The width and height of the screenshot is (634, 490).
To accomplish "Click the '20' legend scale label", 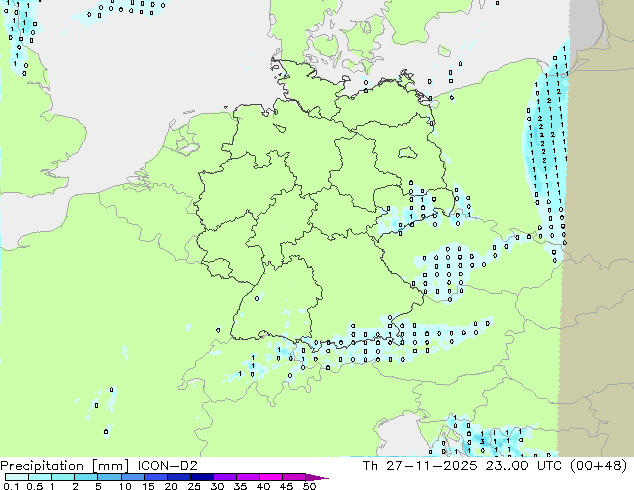I will pos(171,486).
